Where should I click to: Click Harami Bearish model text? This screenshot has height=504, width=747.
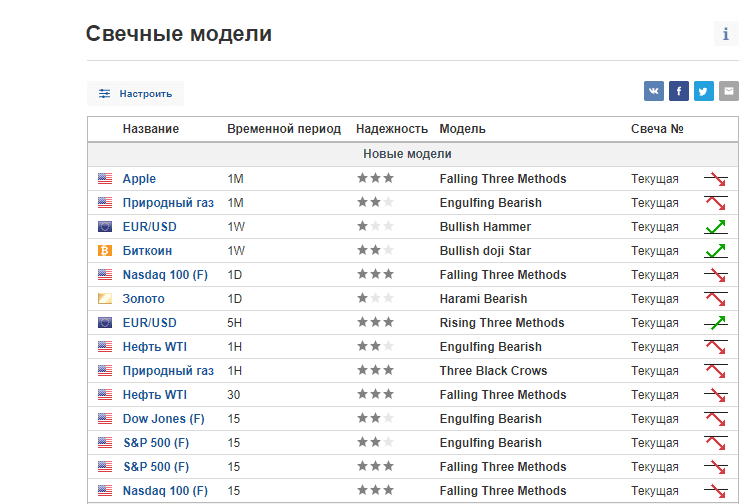coord(483,299)
